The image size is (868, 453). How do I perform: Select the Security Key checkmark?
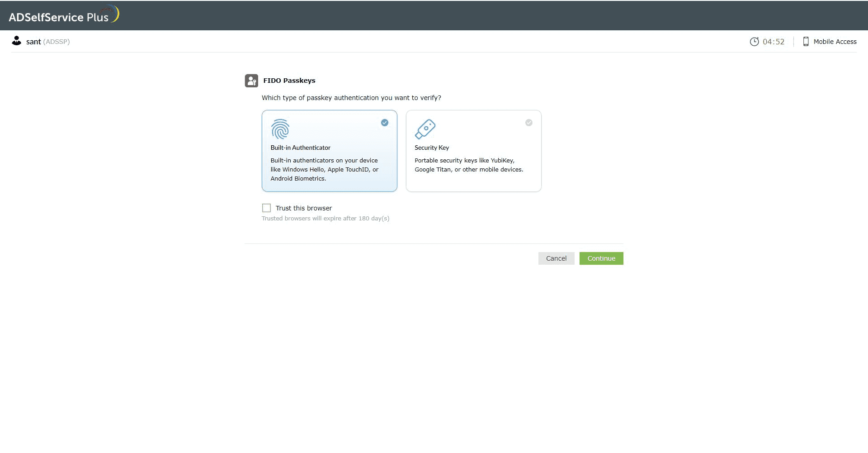(x=529, y=123)
